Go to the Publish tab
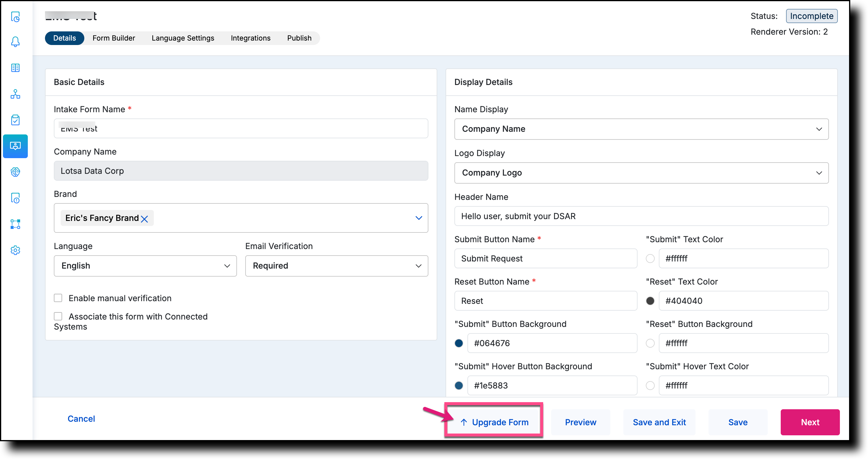 click(299, 38)
